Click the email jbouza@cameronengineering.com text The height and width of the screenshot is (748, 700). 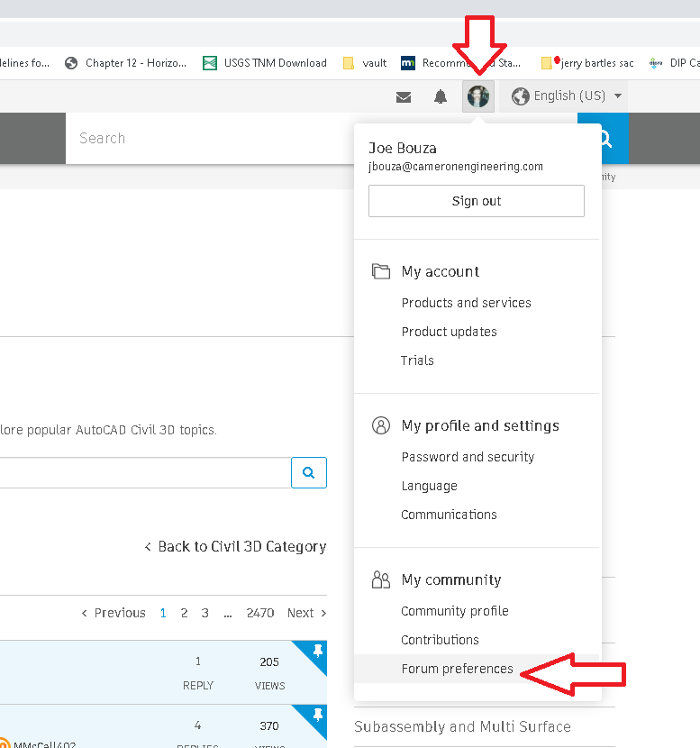point(455,167)
